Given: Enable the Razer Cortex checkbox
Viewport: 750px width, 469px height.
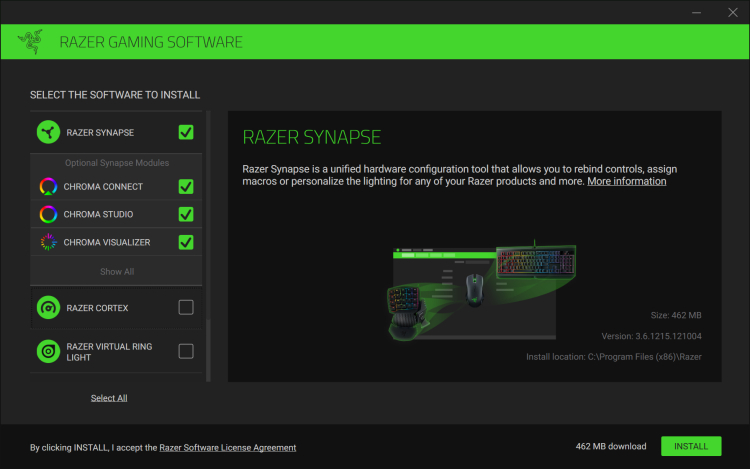Looking at the screenshot, I should click(x=186, y=307).
